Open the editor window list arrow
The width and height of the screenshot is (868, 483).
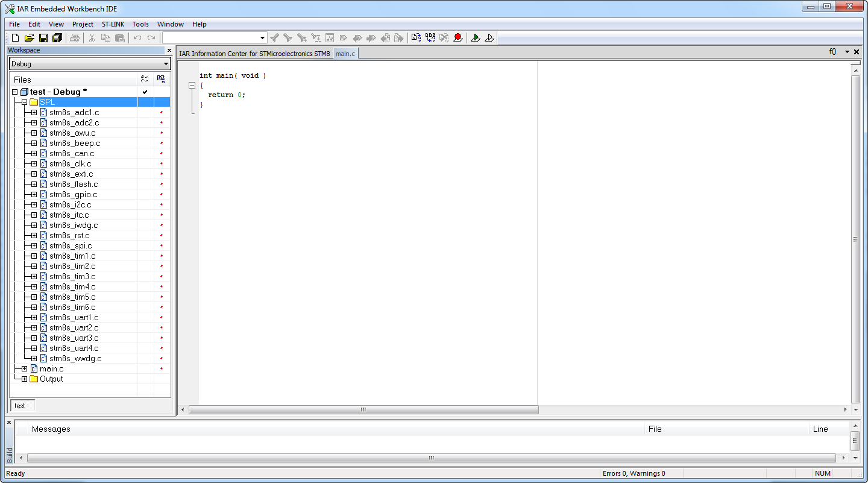(847, 52)
